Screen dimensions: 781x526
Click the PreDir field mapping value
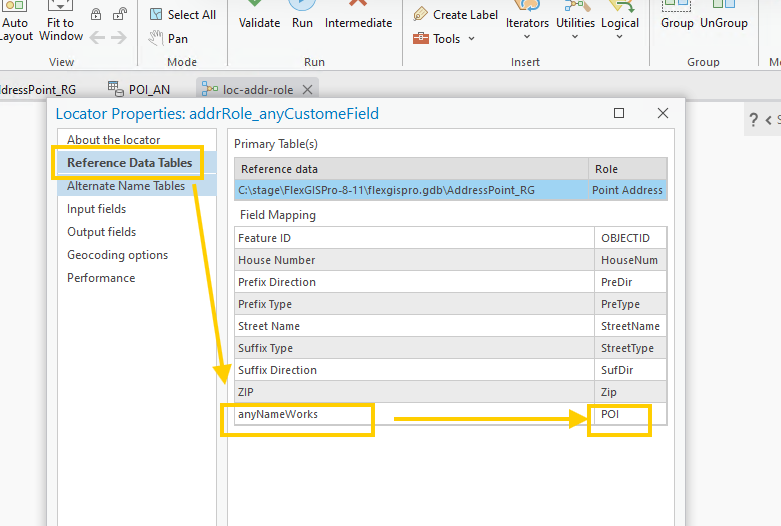point(630,282)
